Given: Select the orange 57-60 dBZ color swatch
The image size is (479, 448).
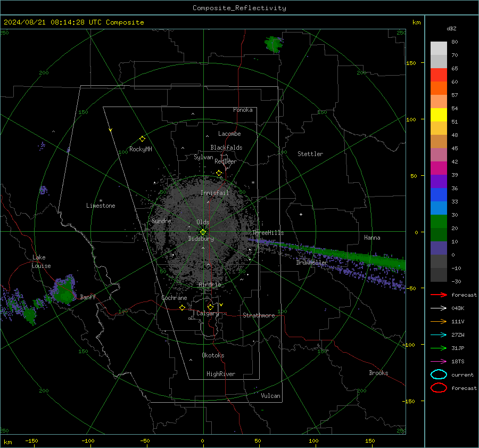Looking at the screenshot, I should tap(439, 88).
